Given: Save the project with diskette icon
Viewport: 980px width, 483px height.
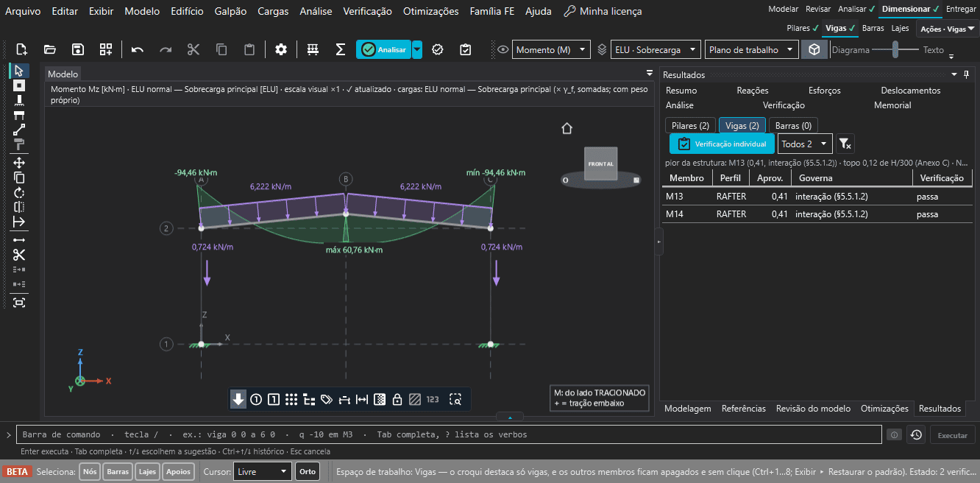Looking at the screenshot, I should (78, 49).
